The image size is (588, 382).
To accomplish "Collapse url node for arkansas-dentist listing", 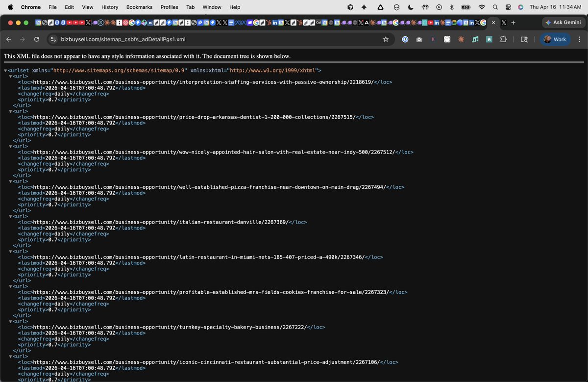I will pos(10,111).
